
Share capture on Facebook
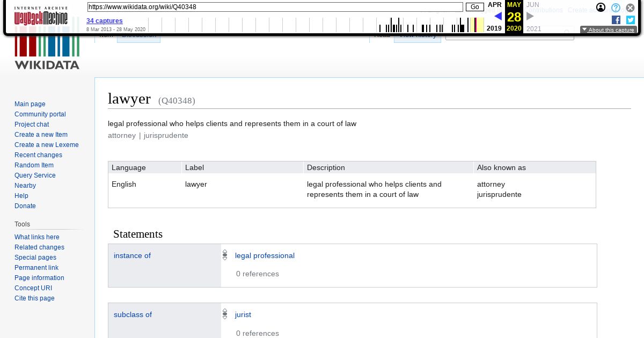point(616,20)
